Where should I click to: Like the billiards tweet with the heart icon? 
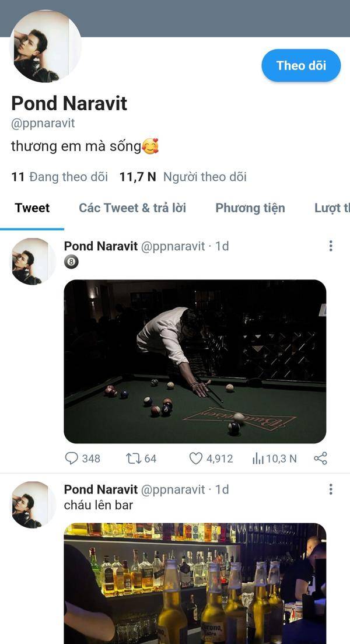coord(195,459)
